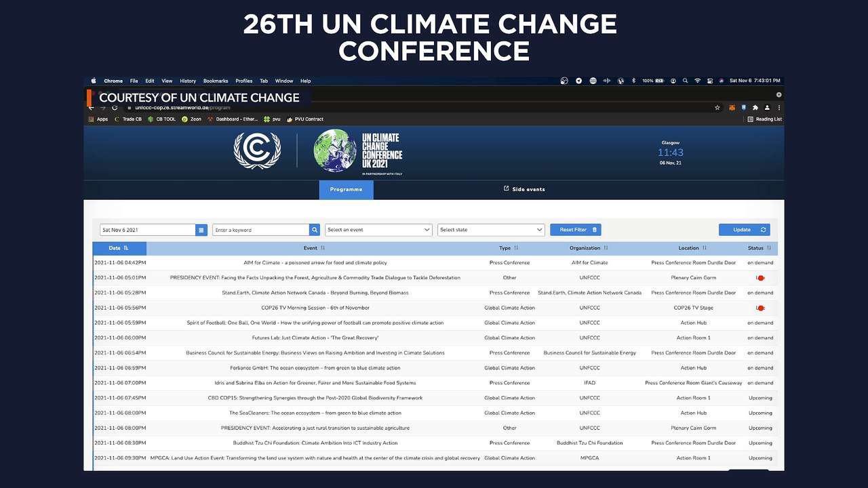The image size is (868, 488).
Task: Click the tab search dropdown arrow
Action: coord(778,94)
